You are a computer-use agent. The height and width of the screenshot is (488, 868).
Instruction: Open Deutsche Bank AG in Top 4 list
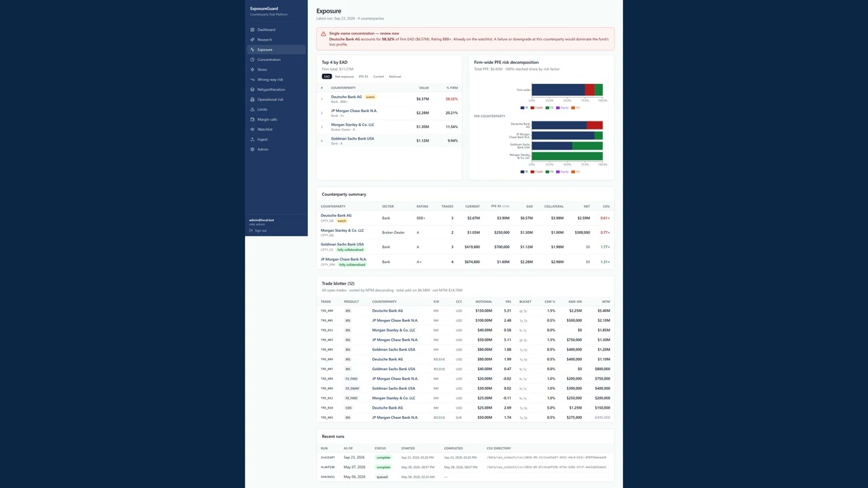pyautogui.click(x=347, y=97)
